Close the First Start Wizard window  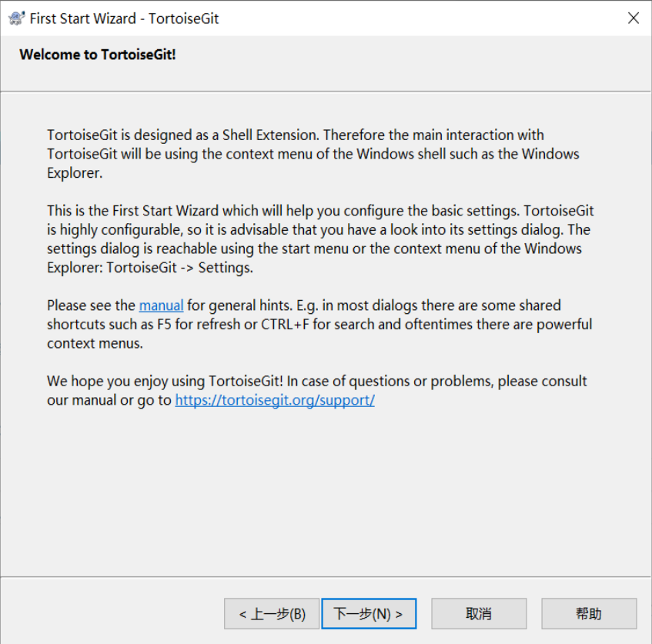[633, 17]
